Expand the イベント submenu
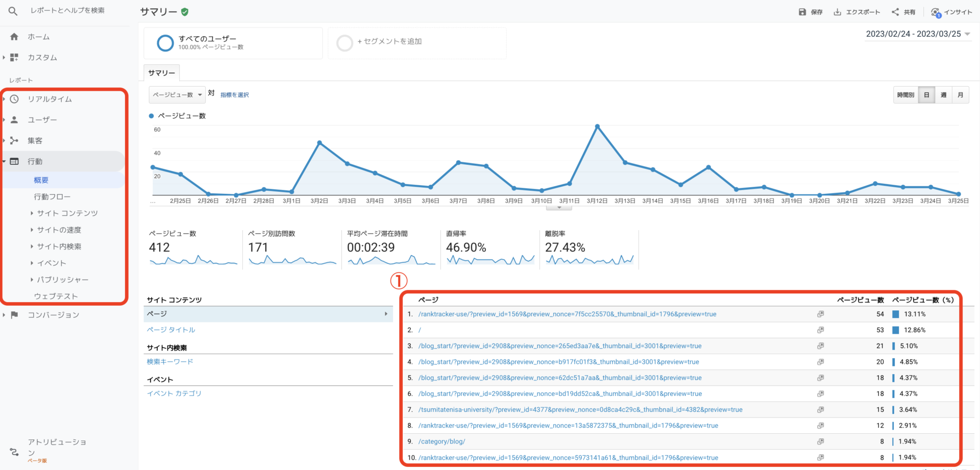The height and width of the screenshot is (470, 980). click(32, 263)
